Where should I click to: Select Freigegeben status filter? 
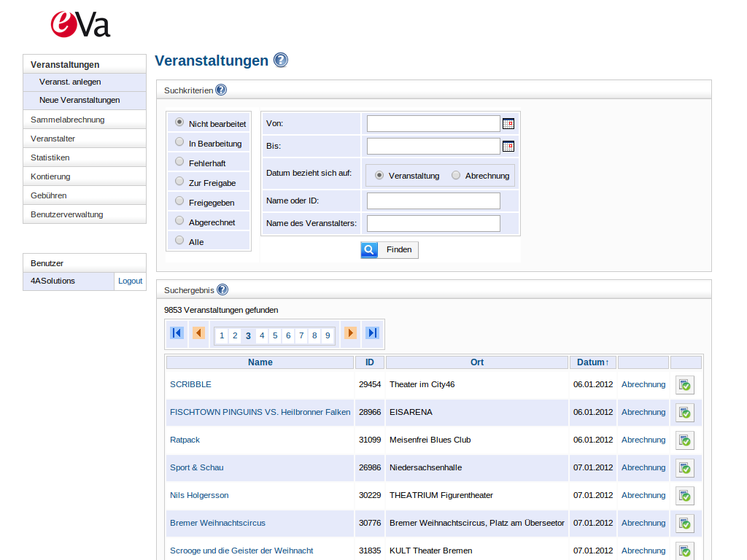(179, 201)
